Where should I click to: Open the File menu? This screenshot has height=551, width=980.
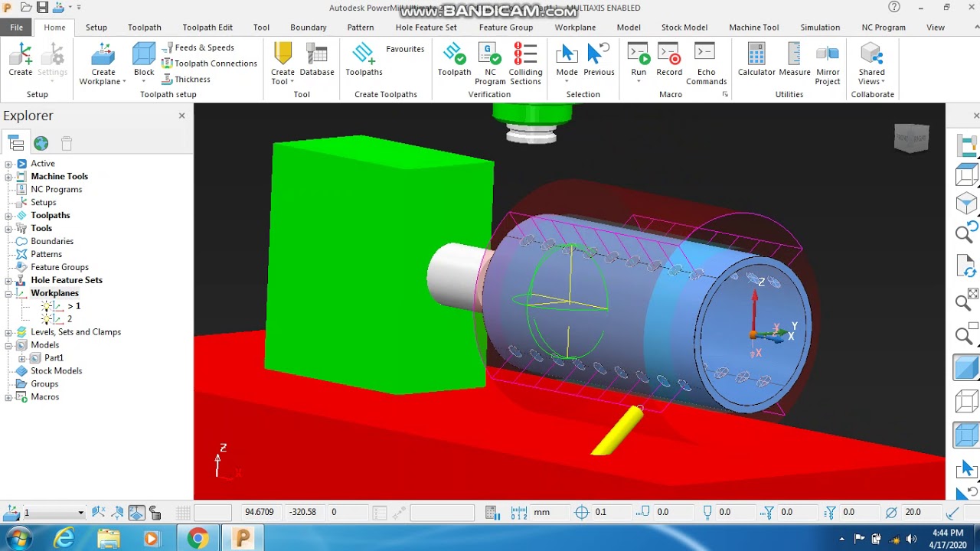coord(16,27)
